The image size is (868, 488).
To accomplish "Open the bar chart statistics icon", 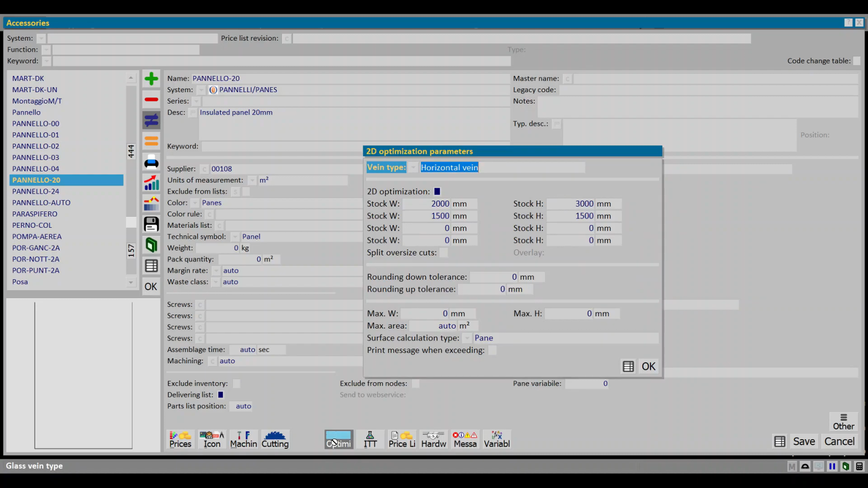I will click(x=151, y=183).
